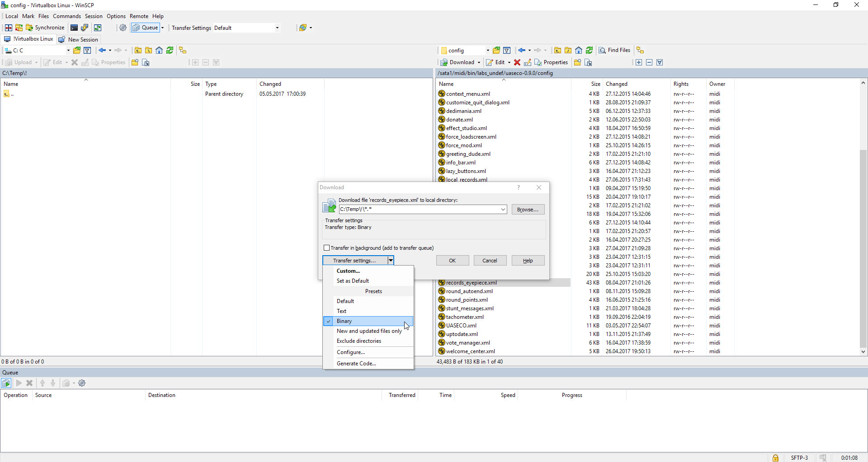Viewport: 868px width, 462px height.
Task: Open the Local menu
Action: click(x=12, y=16)
